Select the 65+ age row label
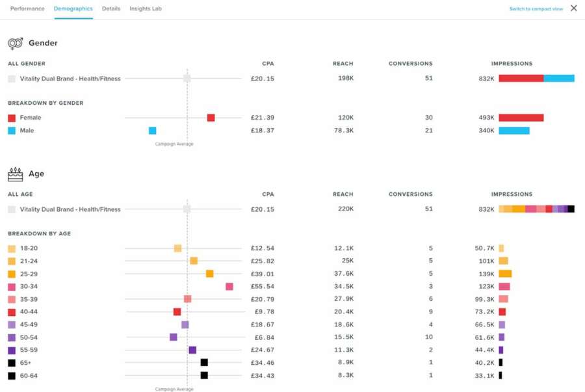Image resolution: width=585 pixels, height=392 pixels. pos(26,363)
